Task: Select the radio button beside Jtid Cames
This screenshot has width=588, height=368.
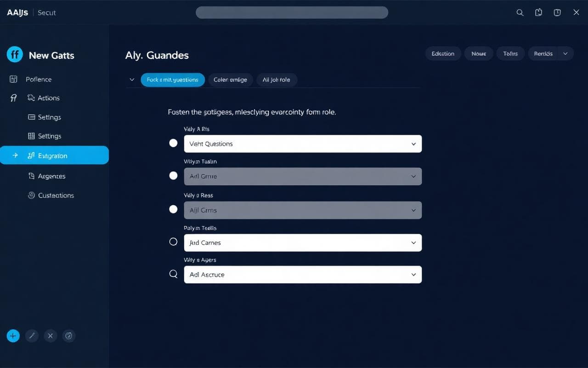Action: (x=173, y=241)
